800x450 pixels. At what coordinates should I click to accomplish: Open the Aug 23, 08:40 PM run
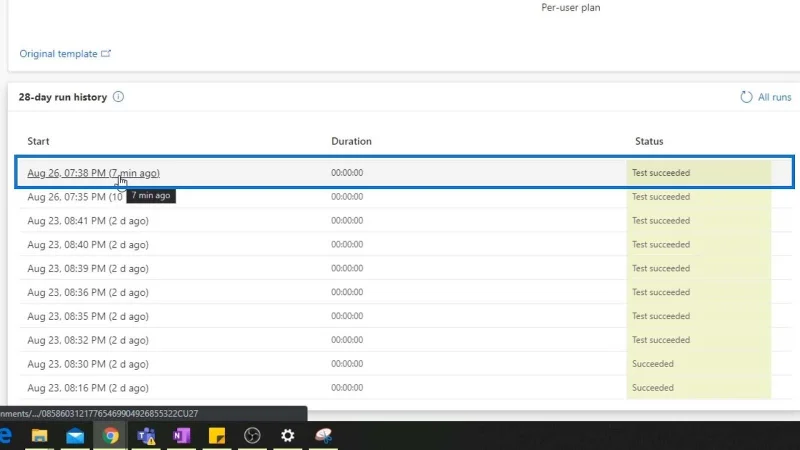click(x=88, y=245)
